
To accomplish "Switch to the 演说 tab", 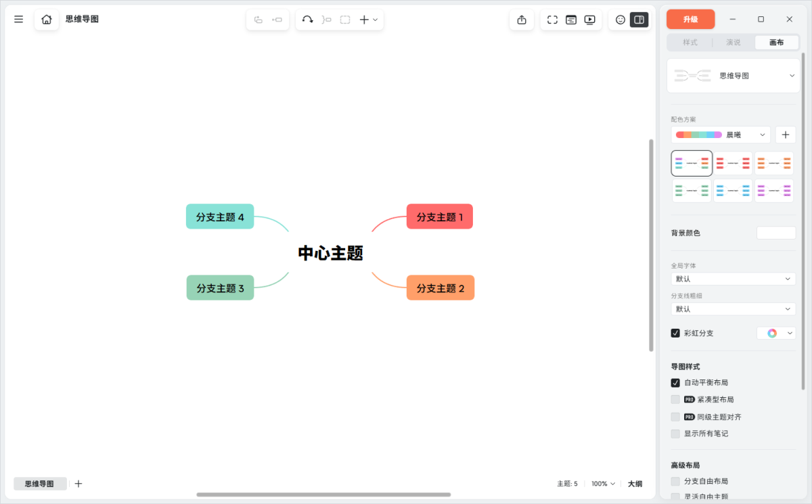I will [x=734, y=42].
